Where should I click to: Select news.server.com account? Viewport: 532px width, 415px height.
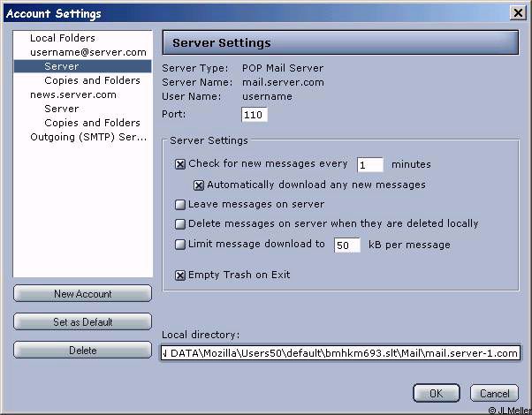click(73, 94)
